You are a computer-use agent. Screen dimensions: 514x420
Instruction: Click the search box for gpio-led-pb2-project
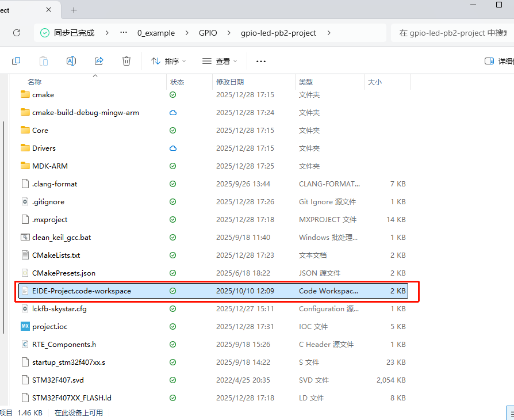pyautogui.click(x=451, y=33)
